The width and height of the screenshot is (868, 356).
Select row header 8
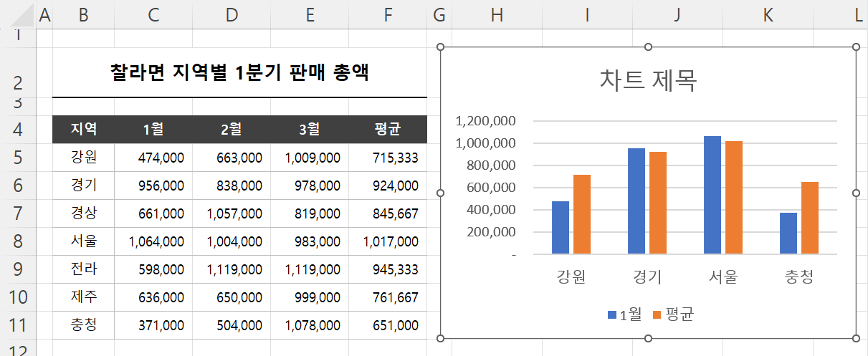[x=18, y=241]
